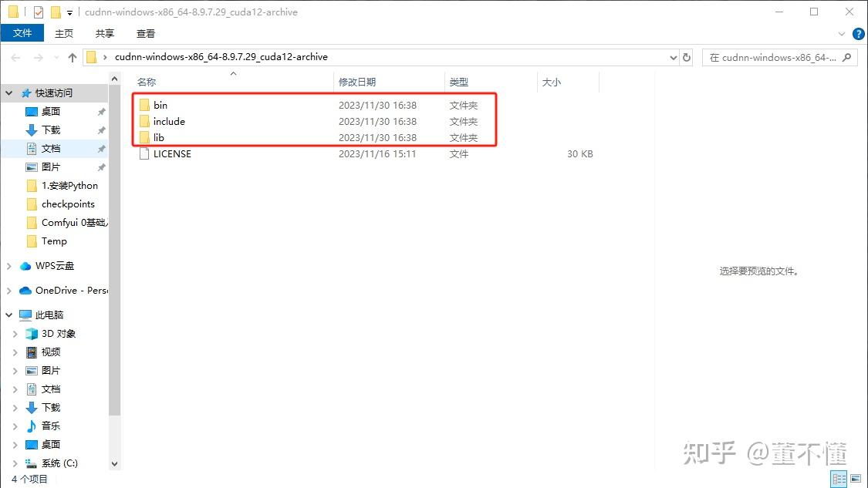Go forward with the right arrow
The width and height of the screenshot is (868, 488).
[x=39, y=58]
